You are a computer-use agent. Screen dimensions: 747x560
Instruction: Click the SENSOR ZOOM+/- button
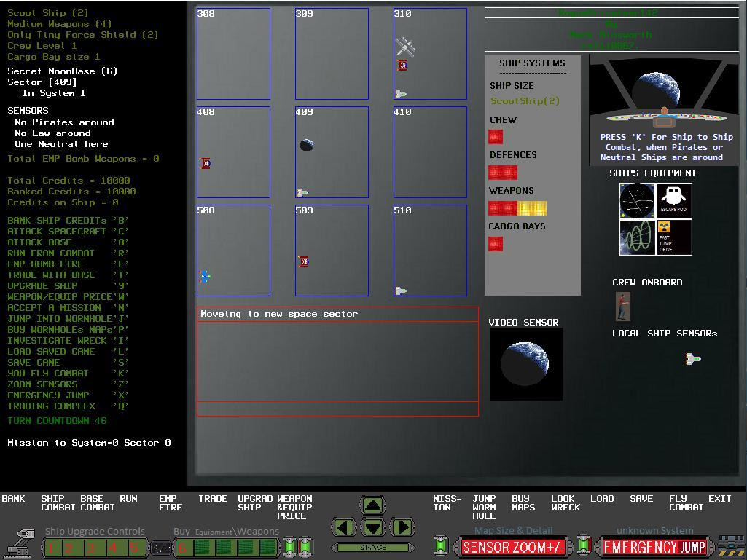pos(514,548)
